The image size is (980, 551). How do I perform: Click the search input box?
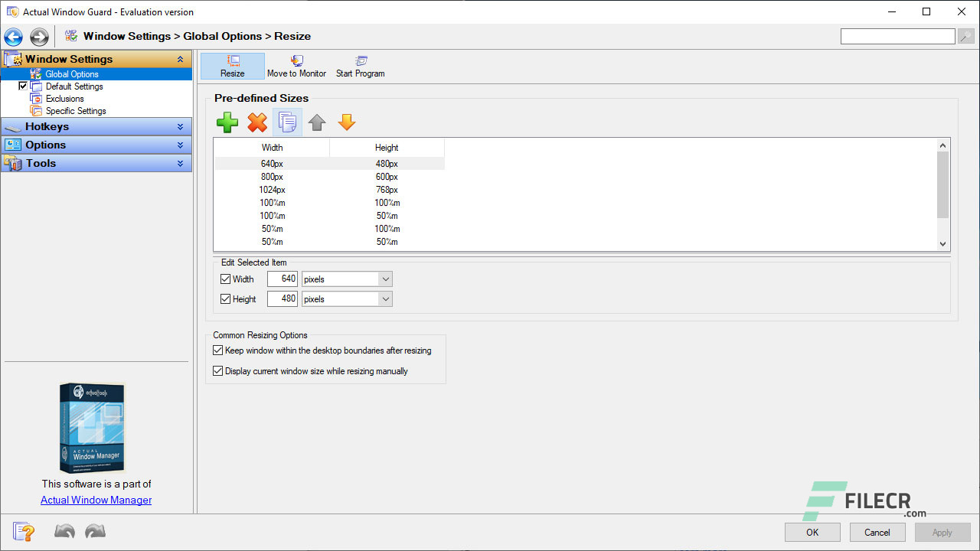(897, 37)
